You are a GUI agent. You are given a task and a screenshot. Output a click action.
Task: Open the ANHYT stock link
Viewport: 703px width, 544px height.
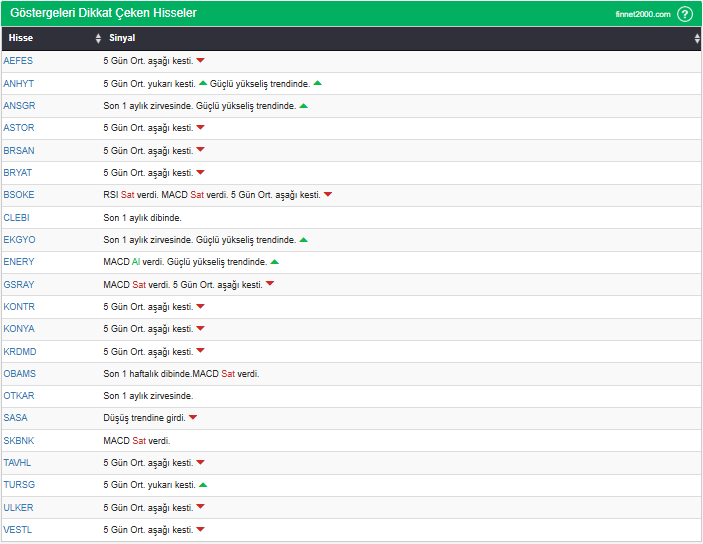pos(18,83)
